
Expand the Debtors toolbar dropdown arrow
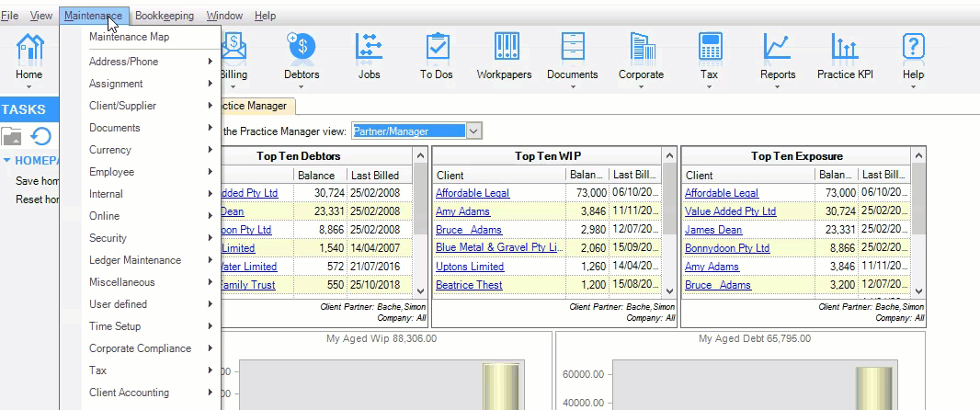tap(302, 87)
